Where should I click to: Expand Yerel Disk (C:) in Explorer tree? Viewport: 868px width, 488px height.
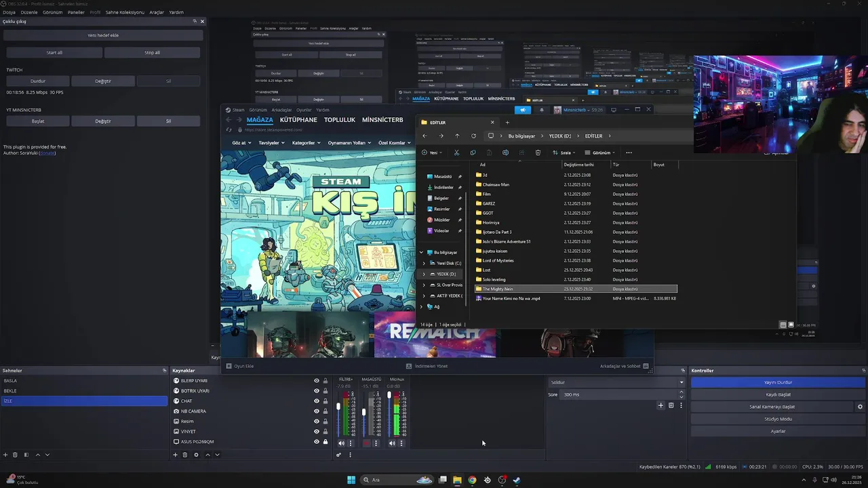pyautogui.click(x=424, y=263)
